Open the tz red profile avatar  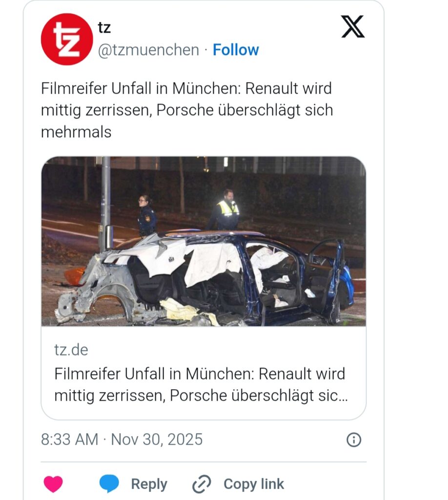point(67,39)
